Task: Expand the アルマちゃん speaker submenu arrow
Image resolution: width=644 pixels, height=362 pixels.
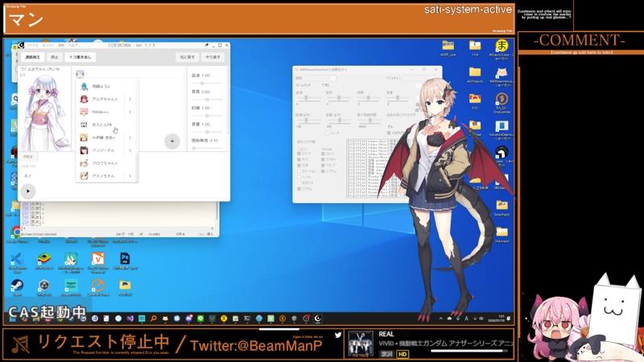Action: (130, 99)
